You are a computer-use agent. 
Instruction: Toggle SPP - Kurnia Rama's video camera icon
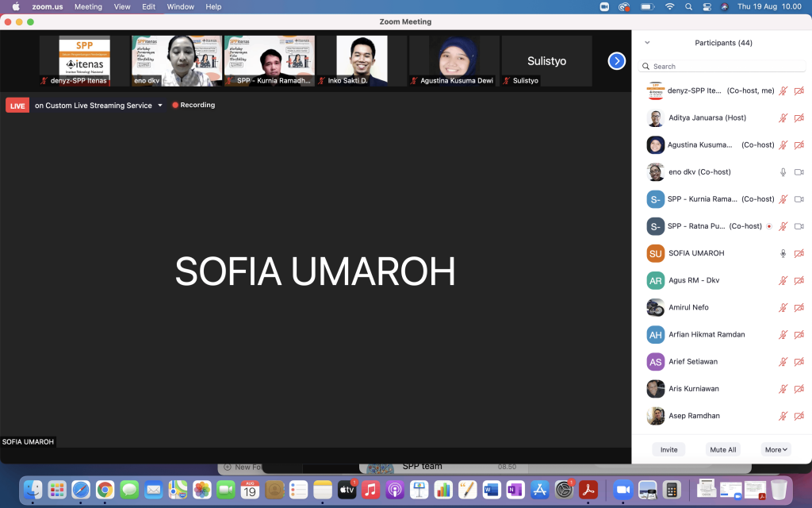pyautogui.click(x=799, y=199)
